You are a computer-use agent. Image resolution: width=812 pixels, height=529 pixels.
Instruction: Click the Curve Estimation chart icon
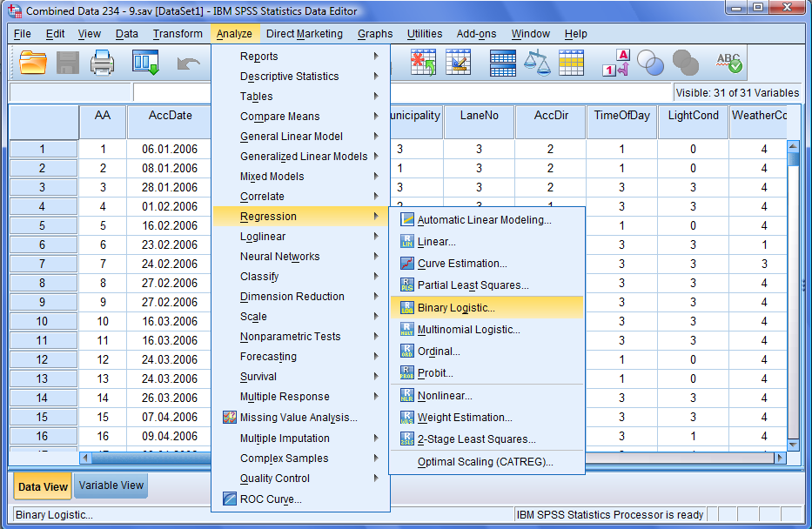click(407, 263)
